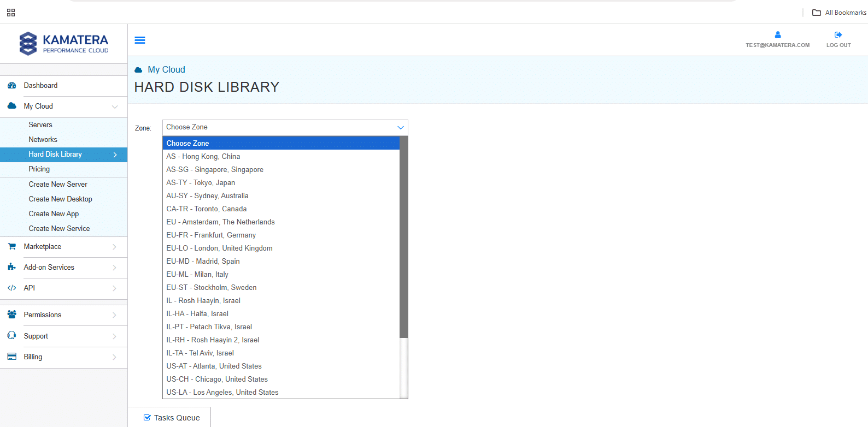Screen dimensions: 868x427
Task: Click the API code brackets icon
Action: [x=12, y=288]
